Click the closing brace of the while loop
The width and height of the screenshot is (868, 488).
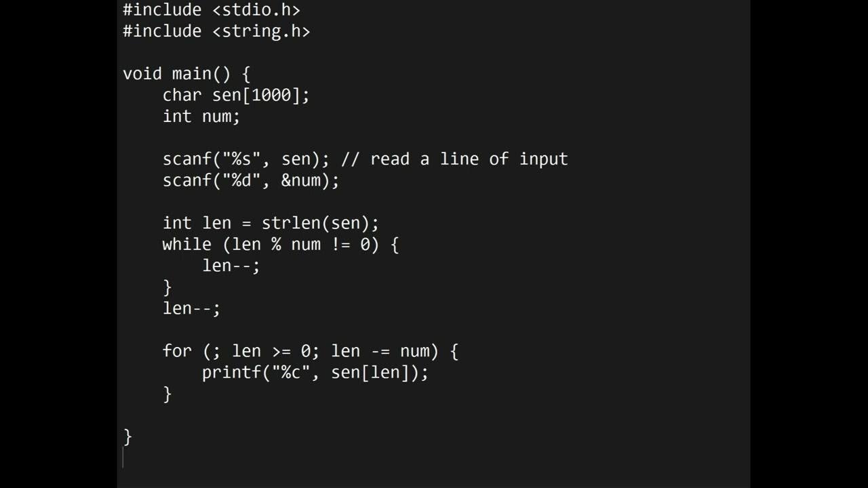pos(167,287)
